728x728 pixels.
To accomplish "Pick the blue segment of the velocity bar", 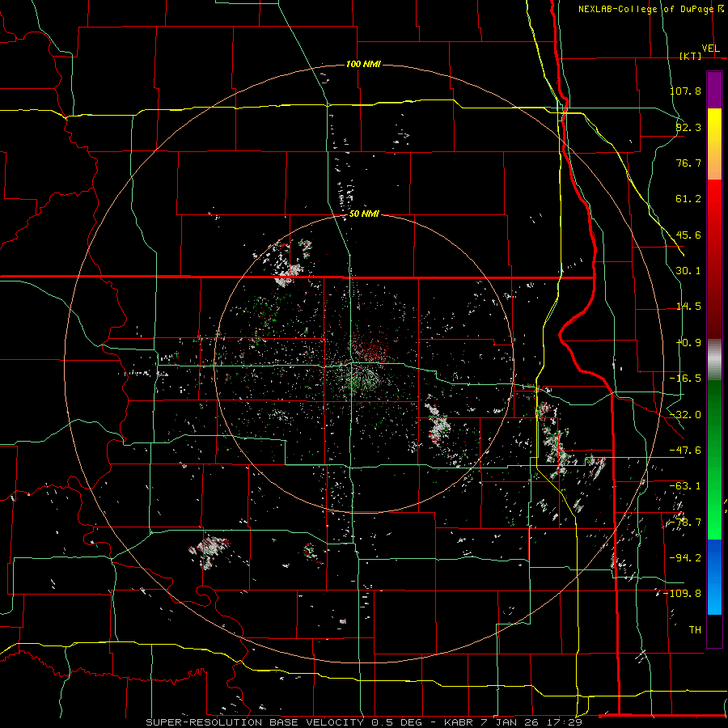I will (x=714, y=577).
